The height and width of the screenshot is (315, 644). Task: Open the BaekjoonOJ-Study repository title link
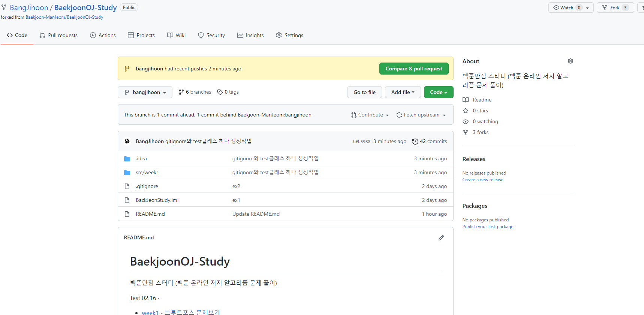coord(85,7)
